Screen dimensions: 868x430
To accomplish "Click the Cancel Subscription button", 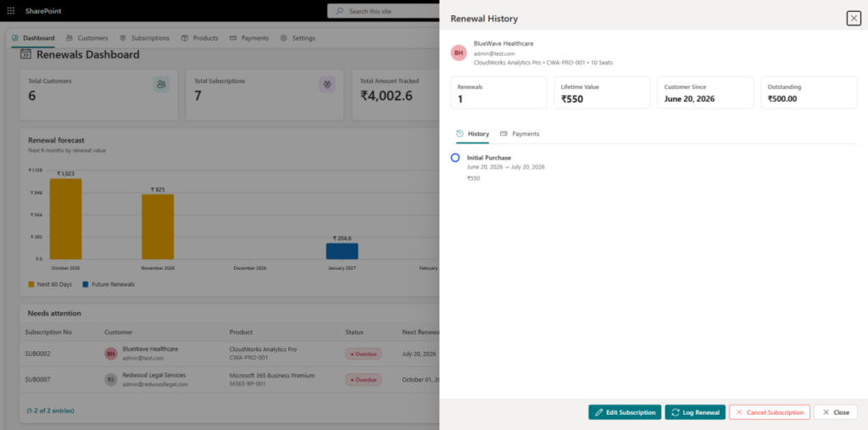I will (770, 412).
